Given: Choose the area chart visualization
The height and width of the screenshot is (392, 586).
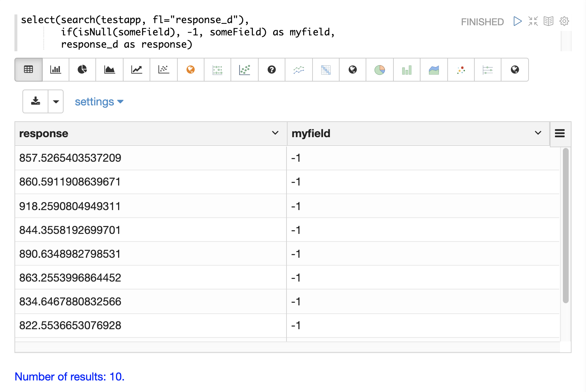Looking at the screenshot, I should [x=109, y=70].
